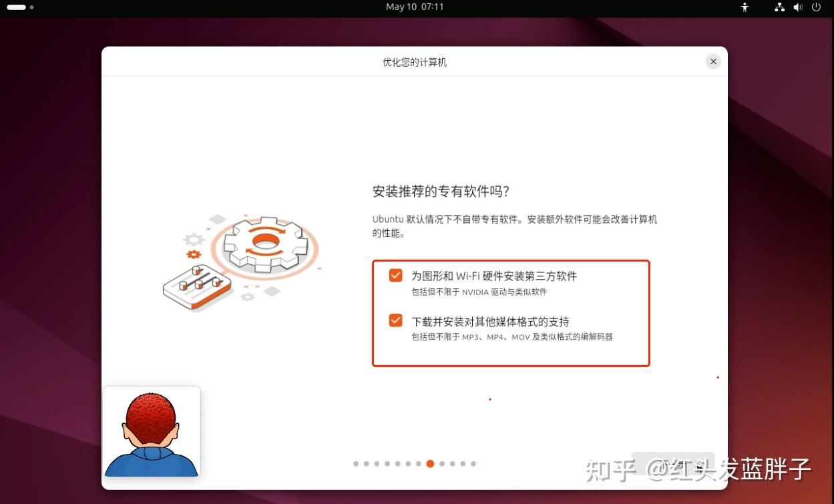Open the accessibility menu in top bar
Viewport: 834px width, 504px height.
(745, 7)
